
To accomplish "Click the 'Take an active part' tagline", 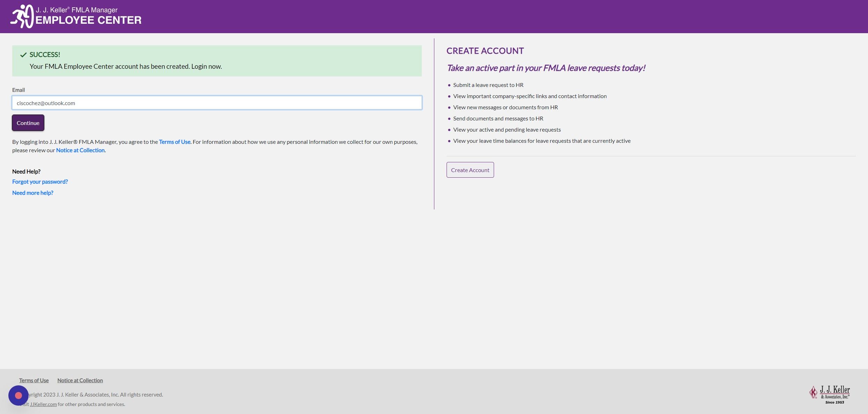I will [546, 68].
